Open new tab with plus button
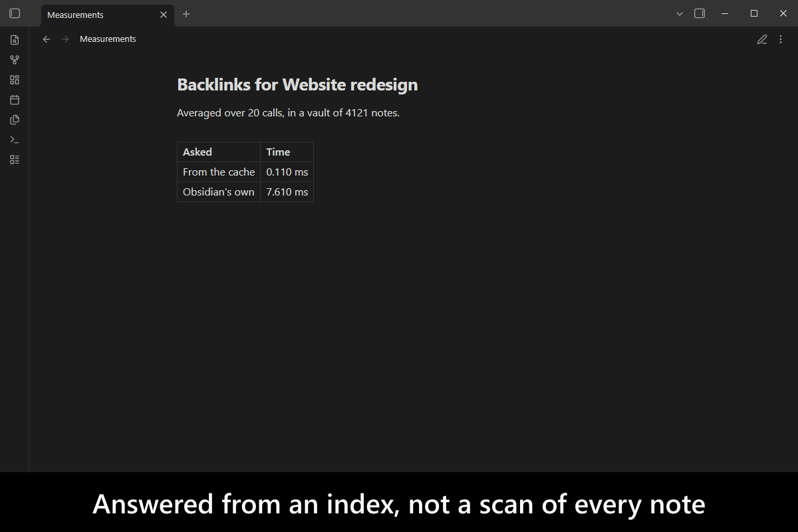 tap(186, 14)
